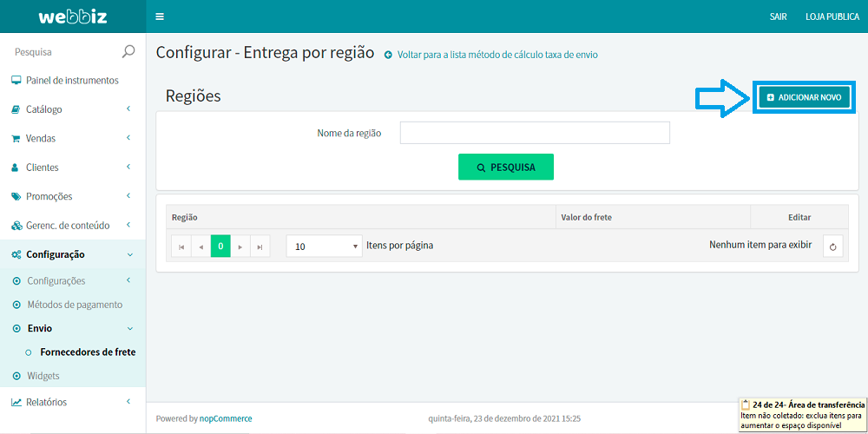
Task: Open Métodos de pagamento menu item
Action: pyautogui.click(x=75, y=305)
